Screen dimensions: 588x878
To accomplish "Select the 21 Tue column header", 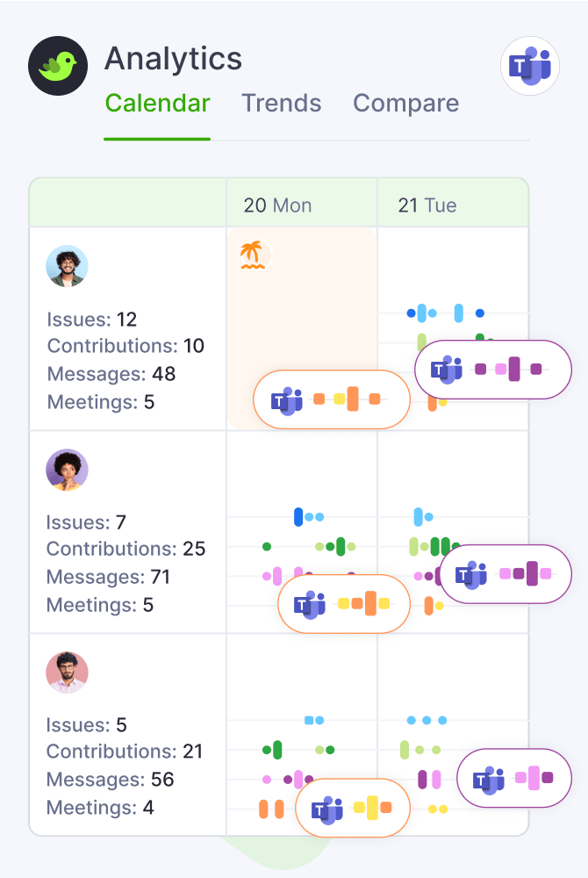I will [427, 205].
